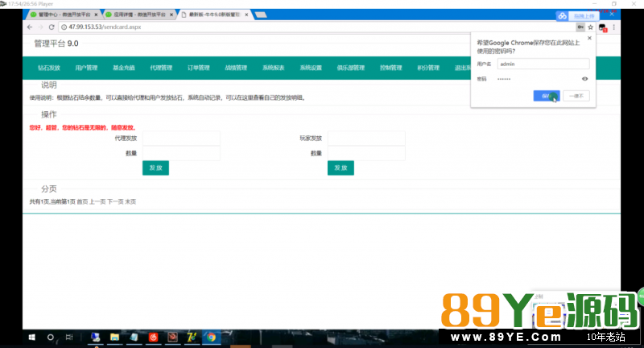Open the 控制管理 menu item
The image size is (644, 348).
[x=390, y=68]
